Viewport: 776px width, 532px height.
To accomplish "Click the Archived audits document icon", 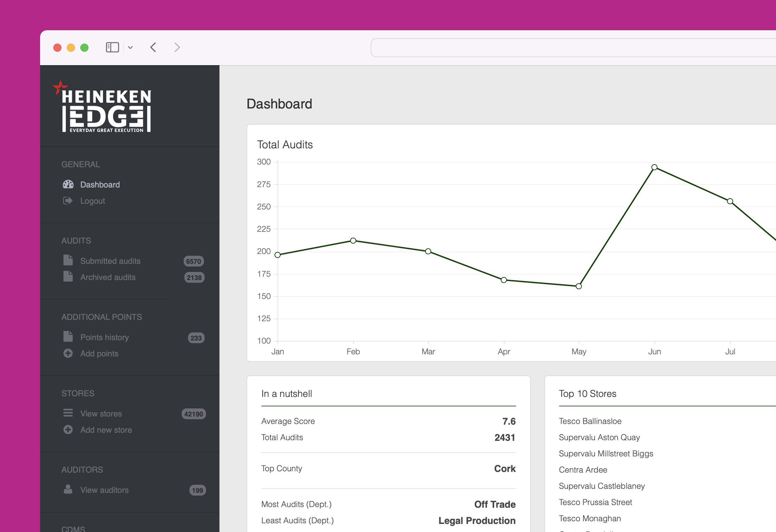I will [68, 277].
